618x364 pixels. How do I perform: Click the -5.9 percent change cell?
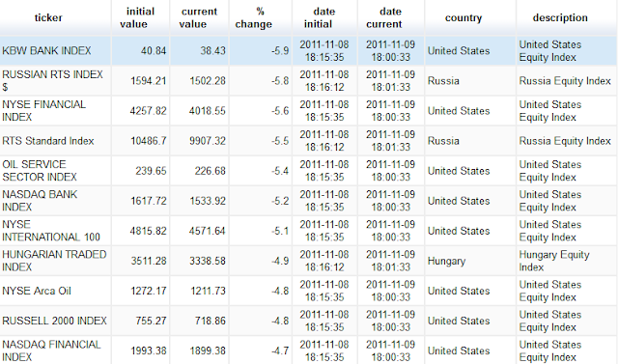[x=280, y=51]
